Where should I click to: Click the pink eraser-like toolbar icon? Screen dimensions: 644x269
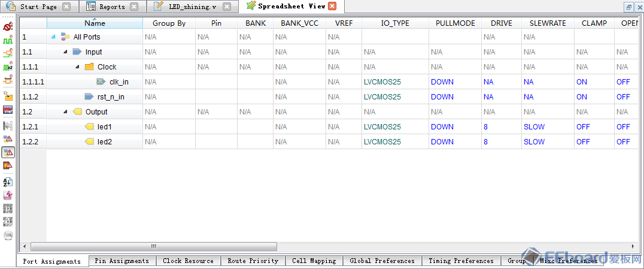pos(7,195)
